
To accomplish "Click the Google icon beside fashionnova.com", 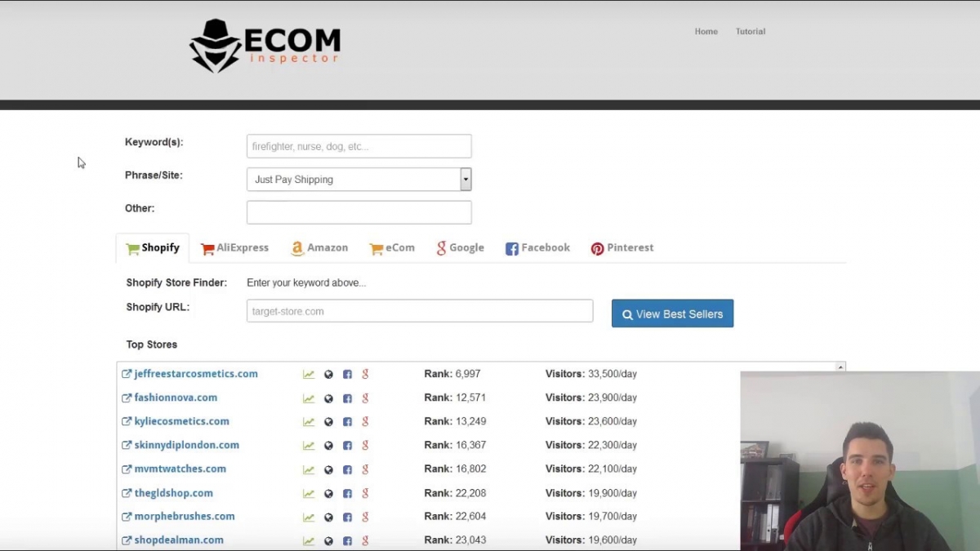I will (365, 398).
